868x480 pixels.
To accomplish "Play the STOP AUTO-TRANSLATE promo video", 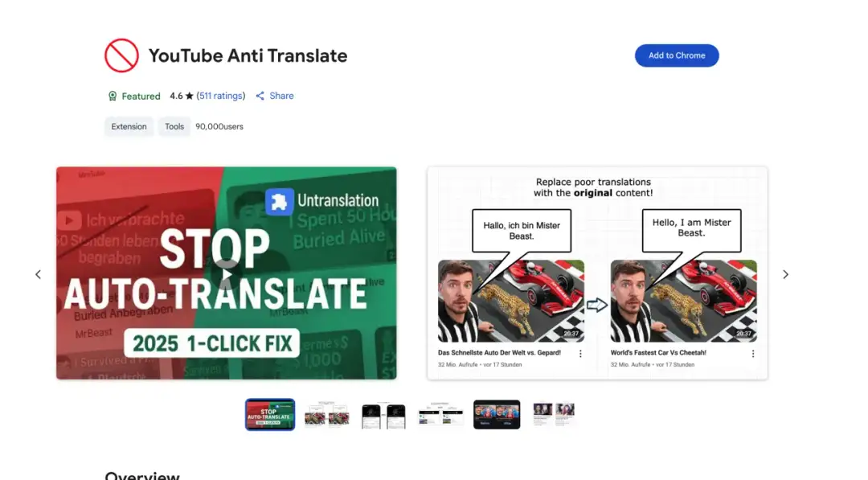I will (x=226, y=273).
